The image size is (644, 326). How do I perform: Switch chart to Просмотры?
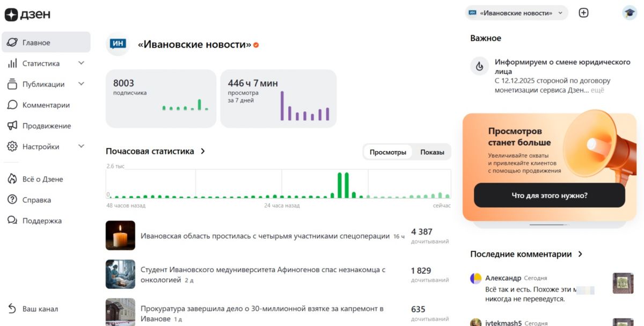point(388,152)
